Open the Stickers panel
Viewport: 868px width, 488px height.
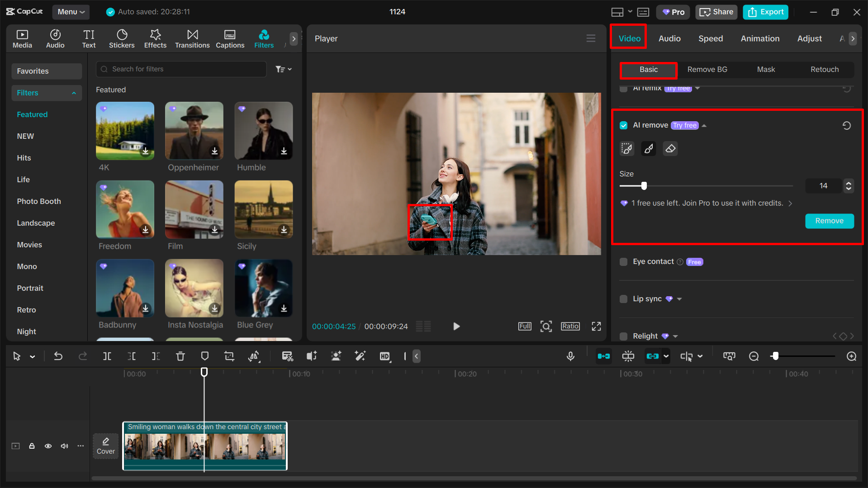[122, 38]
